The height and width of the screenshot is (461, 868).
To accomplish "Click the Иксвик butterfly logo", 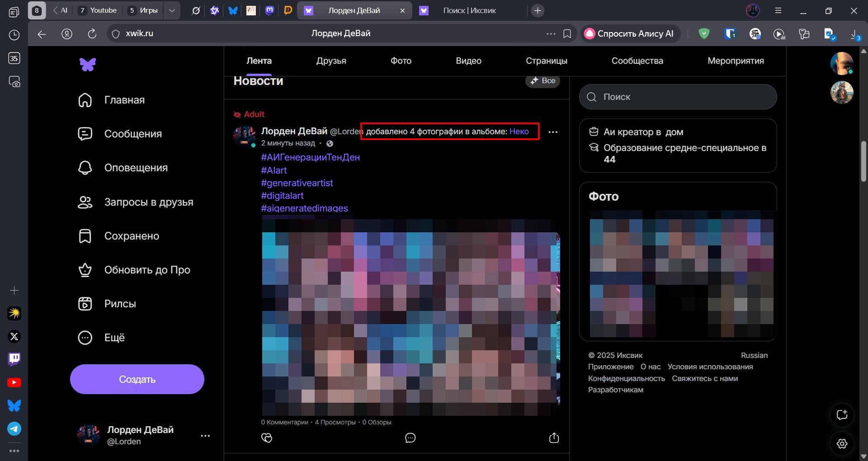I will tap(88, 64).
